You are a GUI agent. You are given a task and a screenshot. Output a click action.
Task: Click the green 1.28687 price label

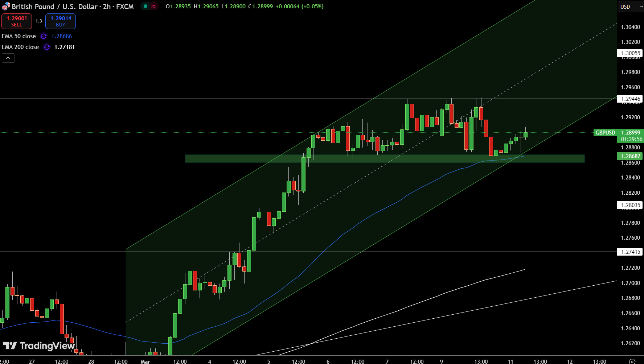630,156
